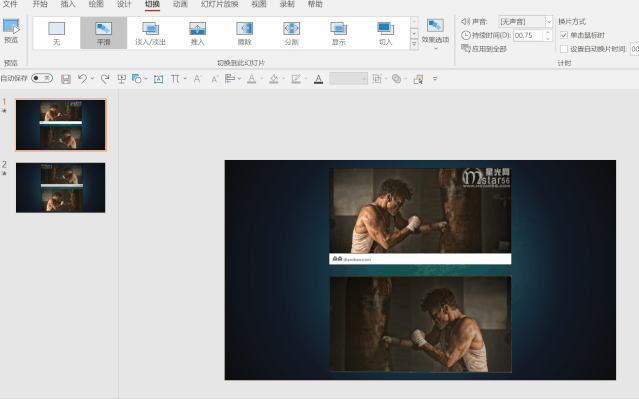This screenshot has width=639, height=399.
Task: Click the transition star icon beside slide 1
Action: 4,110
